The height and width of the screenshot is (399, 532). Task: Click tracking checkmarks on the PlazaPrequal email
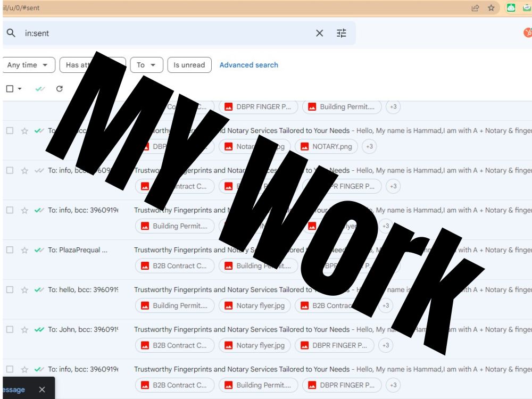coord(39,250)
